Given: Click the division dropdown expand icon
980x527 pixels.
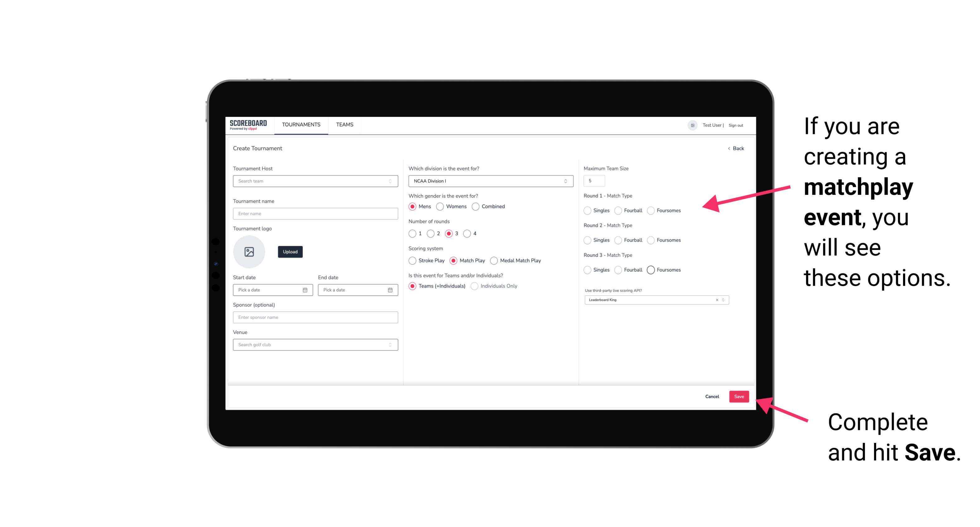Looking at the screenshot, I should pyautogui.click(x=565, y=181).
